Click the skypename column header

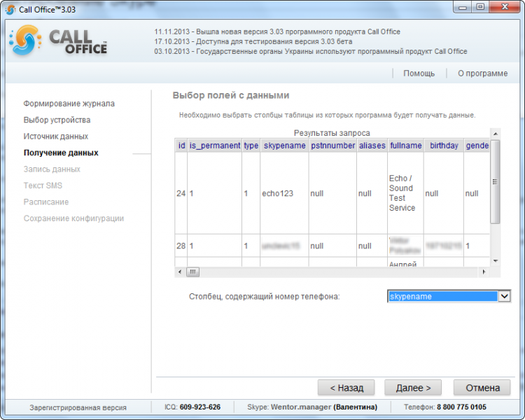click(x=285, y=146)
